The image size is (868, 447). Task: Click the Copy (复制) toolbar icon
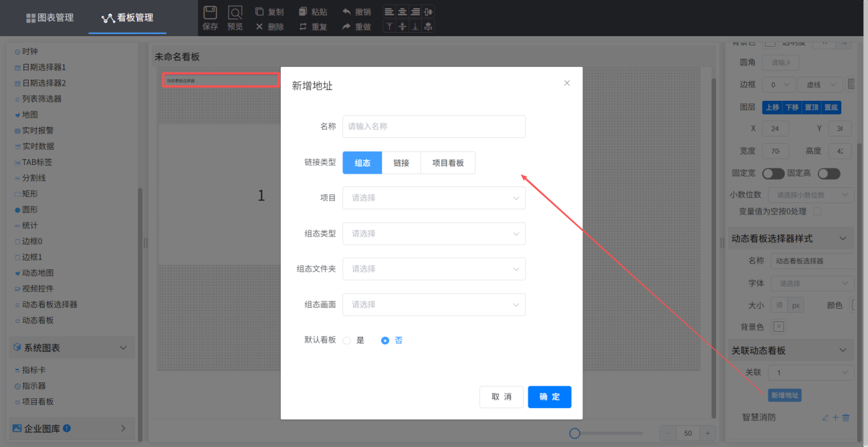click(259, 12)
